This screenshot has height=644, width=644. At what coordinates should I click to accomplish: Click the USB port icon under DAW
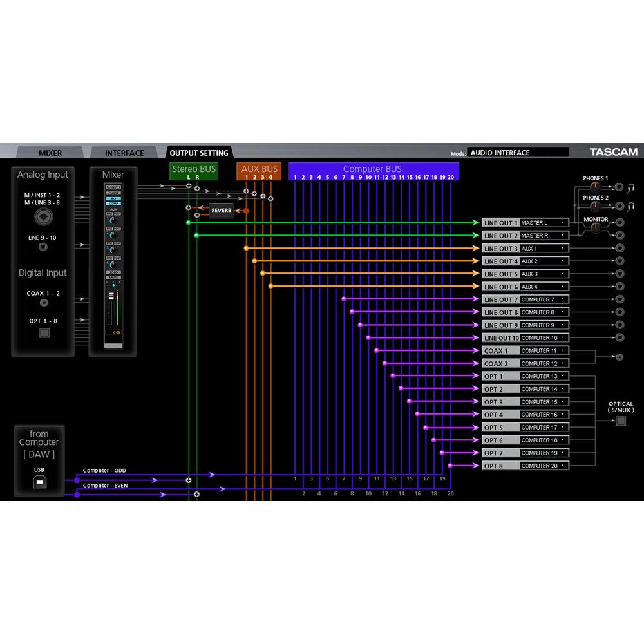point(39,481)
